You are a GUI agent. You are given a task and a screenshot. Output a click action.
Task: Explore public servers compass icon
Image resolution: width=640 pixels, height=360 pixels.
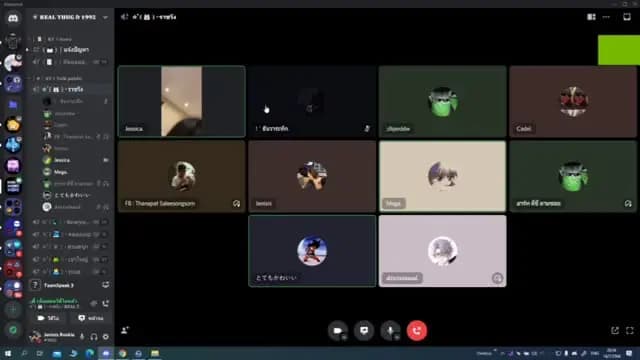13,330
